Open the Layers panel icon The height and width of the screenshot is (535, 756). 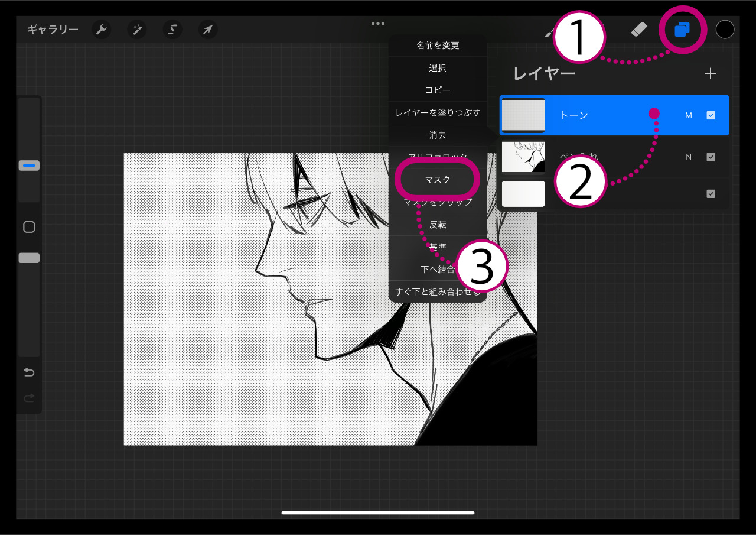pyautogui.click(x=682, y=30)
